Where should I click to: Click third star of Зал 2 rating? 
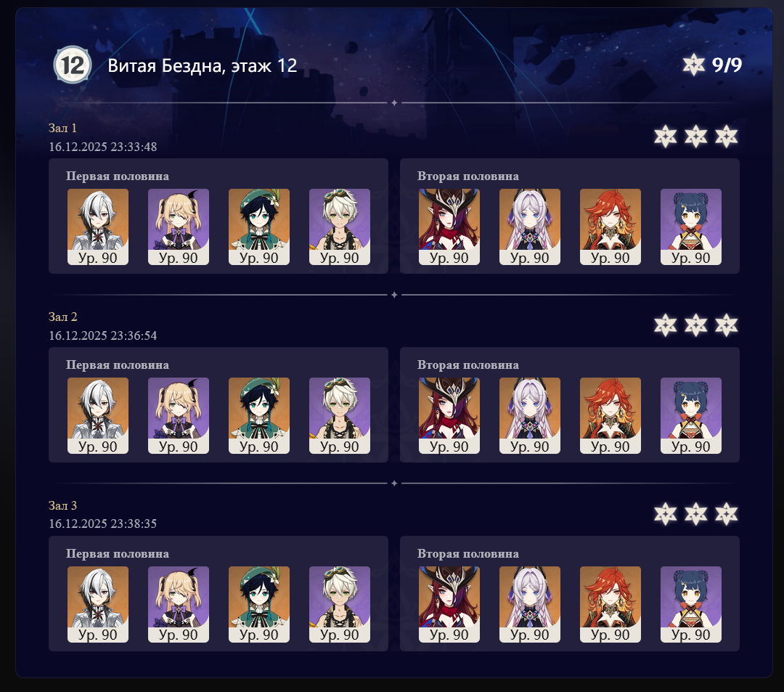pyautogui.click(x=726, y=325)
